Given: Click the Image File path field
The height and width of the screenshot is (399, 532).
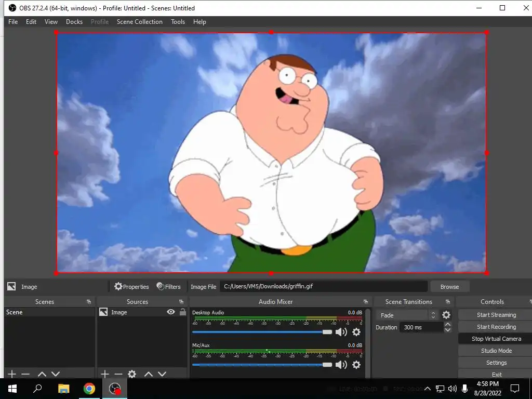Looking at the screenshot, I should tap(323, 286).
